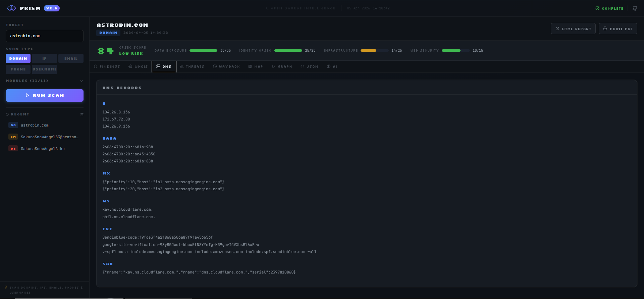Select the Email scan type
Screen dimensions: 644x299
71,58
